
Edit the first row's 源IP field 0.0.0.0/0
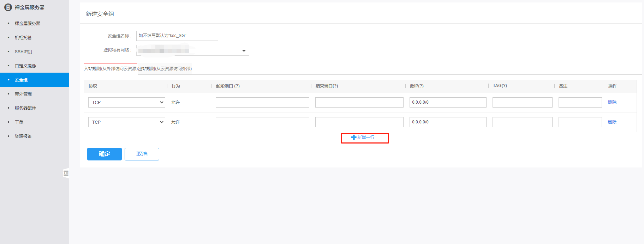pyautogui.click(x=448, y=102)
